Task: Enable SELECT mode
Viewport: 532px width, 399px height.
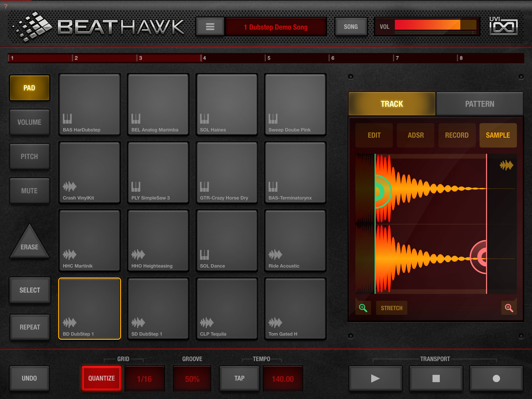Action: tap(30, 290)
